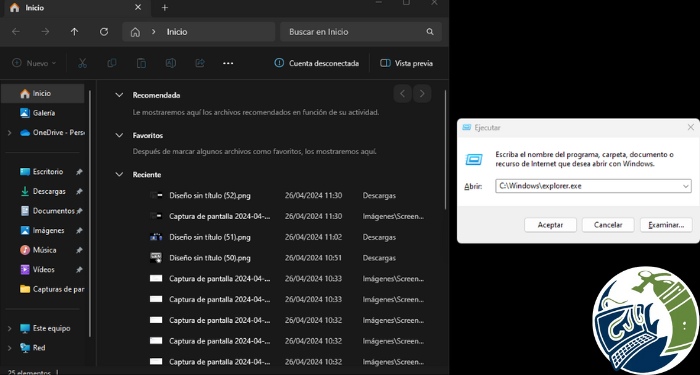Expand the Red tree node
This screenshot has height=375, width=700.
point(9,348)
